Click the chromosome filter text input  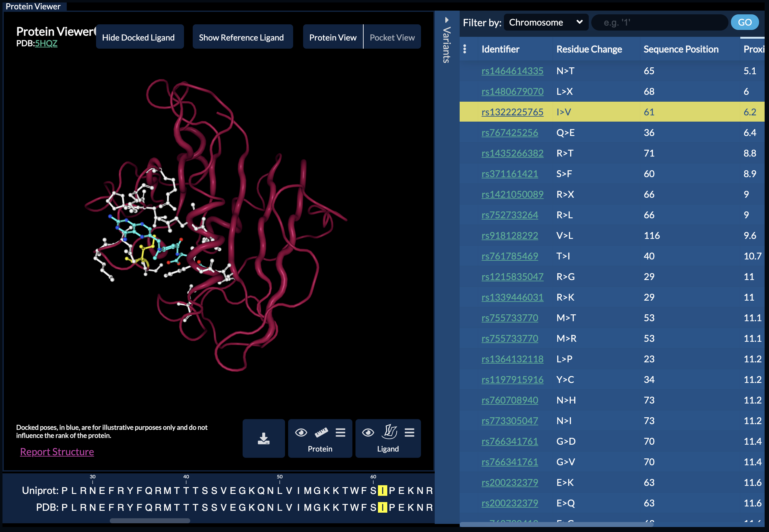point(659,22)
